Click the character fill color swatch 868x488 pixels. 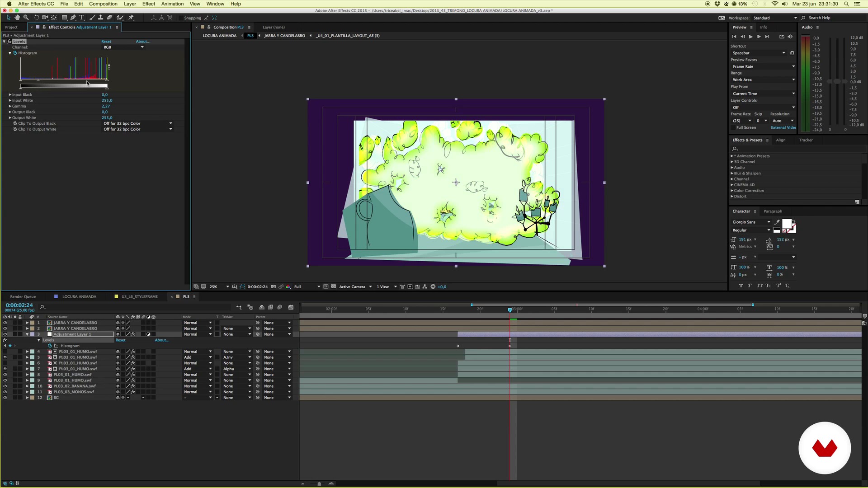tap(787, 224)
